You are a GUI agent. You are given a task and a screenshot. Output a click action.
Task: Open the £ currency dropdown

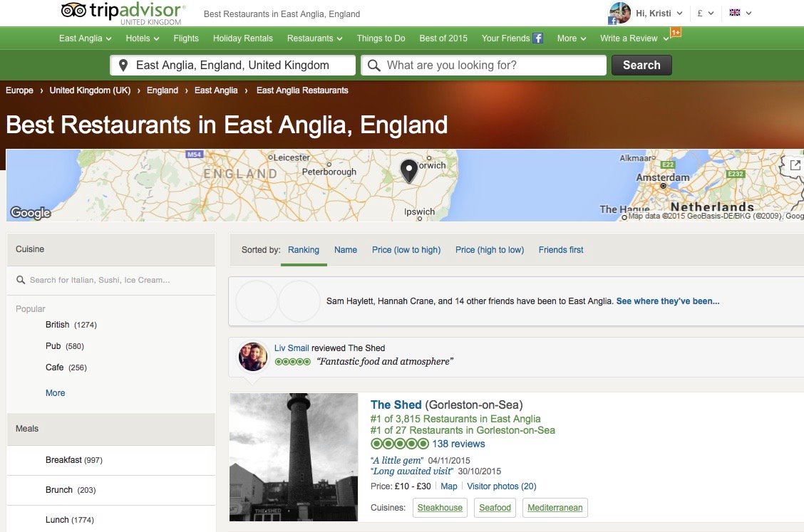(x=706, y=14)
